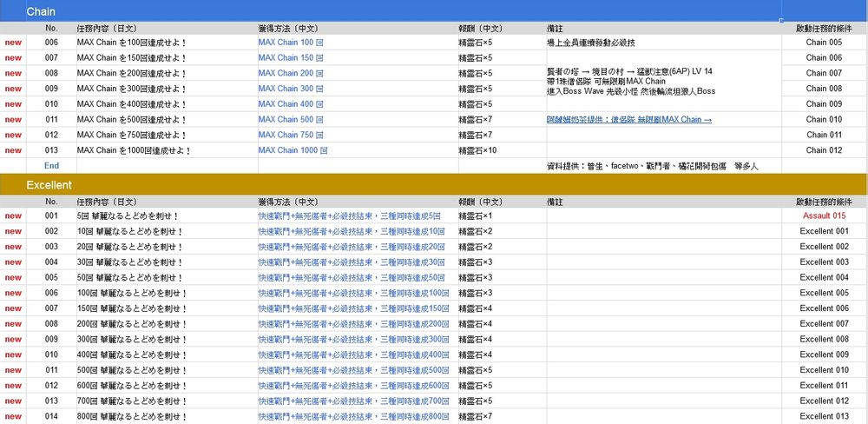Select the End cell under Chain
868x424 pixels.
coord(51,165)
